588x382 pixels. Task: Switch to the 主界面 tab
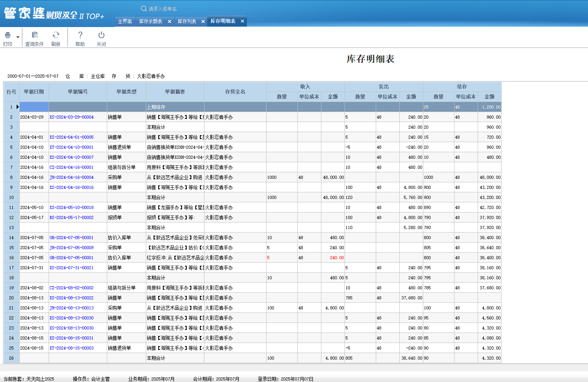coord(125,22)
